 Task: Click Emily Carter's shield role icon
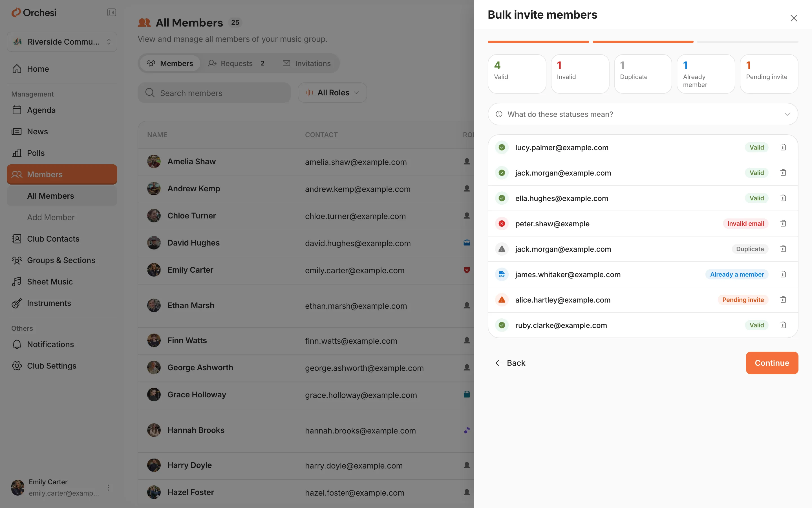(x=467, y=270)
